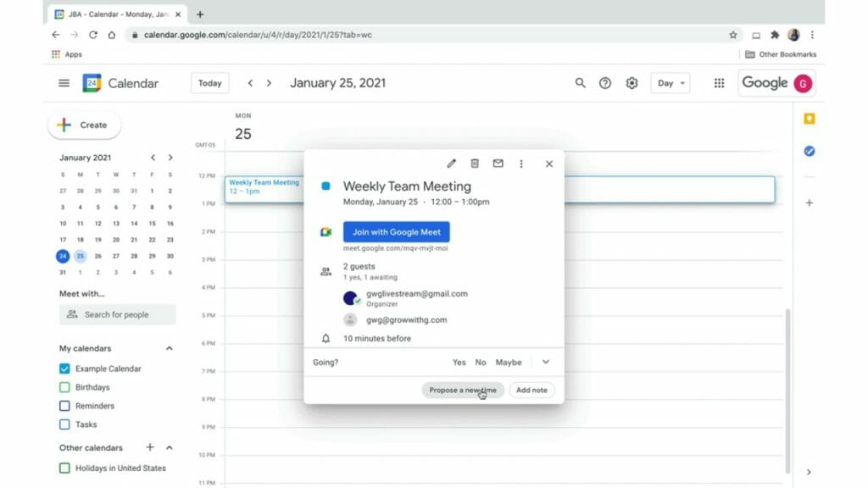Screen dimensions: 868x488
Task: Click 2 guests heading
Action: [359, 266]
